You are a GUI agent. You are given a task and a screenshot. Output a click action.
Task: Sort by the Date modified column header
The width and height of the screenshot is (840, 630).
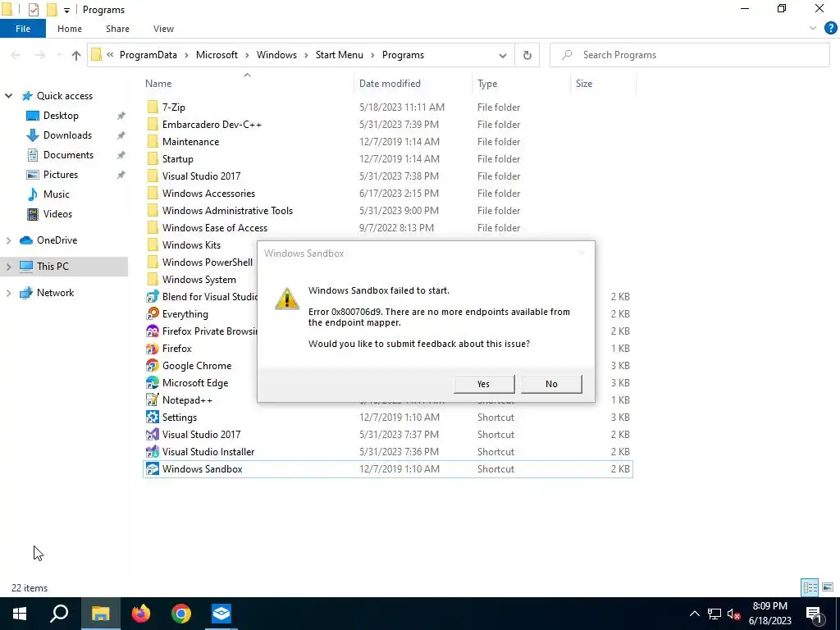point(413,84)
